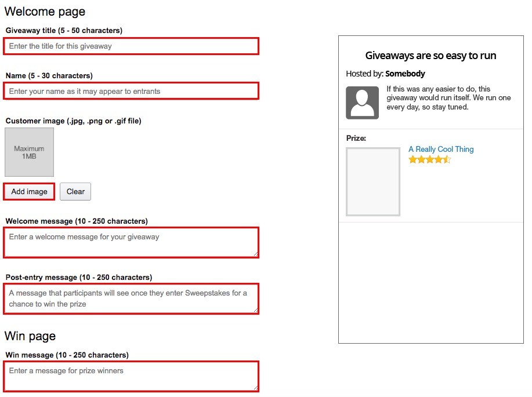Click inside the Win message textarea
Screen dimensions: 532x397
(x=131, y=376)
